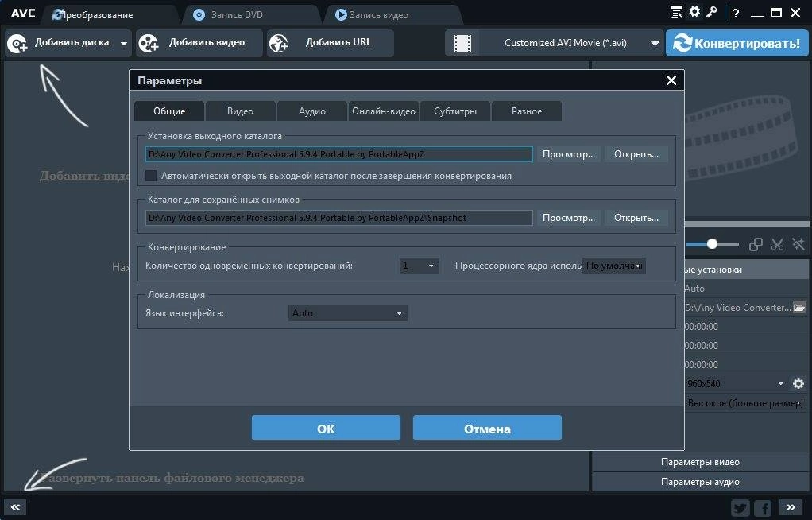Open the Facebook share icon
Screen dimensions: 812x520
(x=763, y=508)
